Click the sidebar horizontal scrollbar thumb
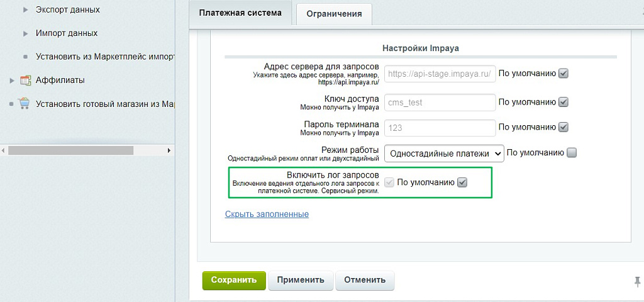This screenshot has width=644, height=302. tap(70, 150)
